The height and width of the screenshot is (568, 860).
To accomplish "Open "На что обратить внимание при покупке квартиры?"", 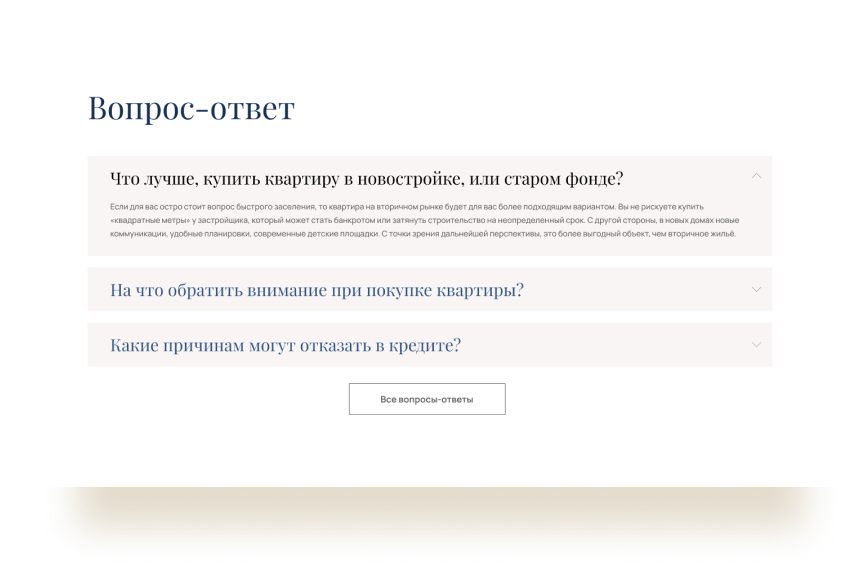I will [317, 290].
